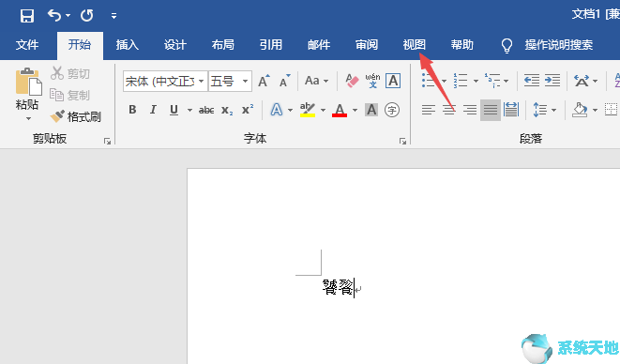This screenshot has width=620, height=364.
Task: Open the undo history dropdown arrow
Action: [68, 15]
